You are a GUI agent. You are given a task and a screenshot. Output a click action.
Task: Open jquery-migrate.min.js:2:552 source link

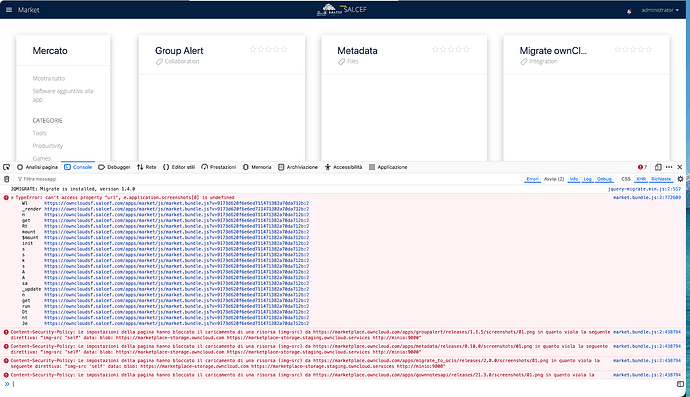[x=644, y=189]
